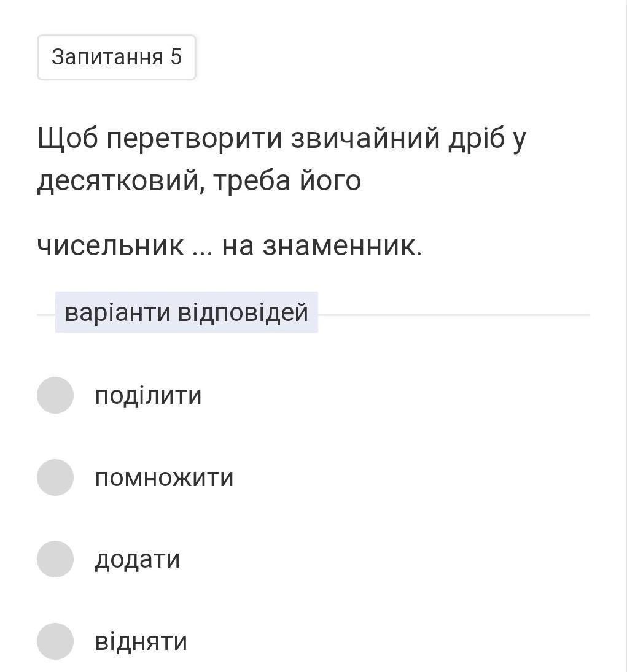Click the phrase 'треба його' in the question
Viewport: 627px width, 672px height.
(x=287, y=181)
